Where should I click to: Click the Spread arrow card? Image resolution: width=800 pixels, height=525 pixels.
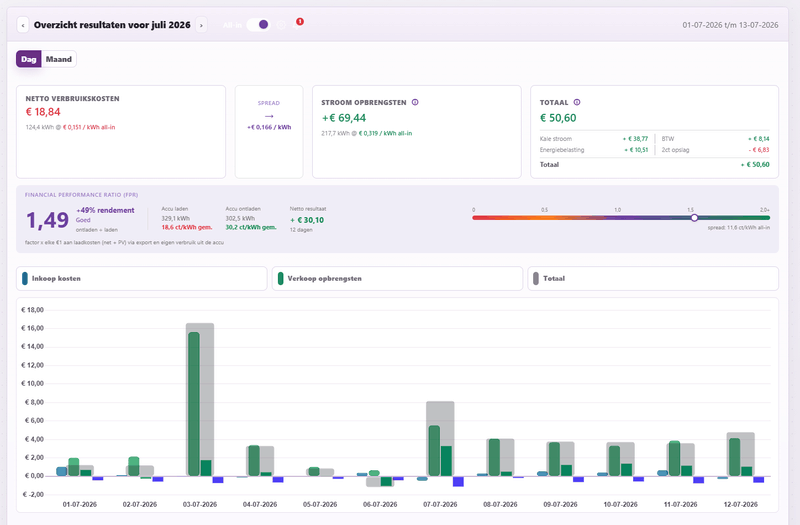269,132
